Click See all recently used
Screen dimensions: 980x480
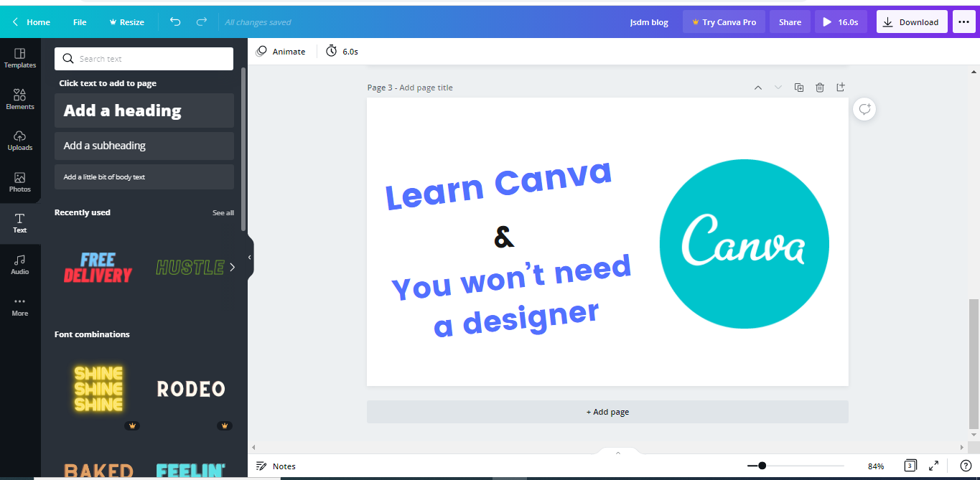223,212
